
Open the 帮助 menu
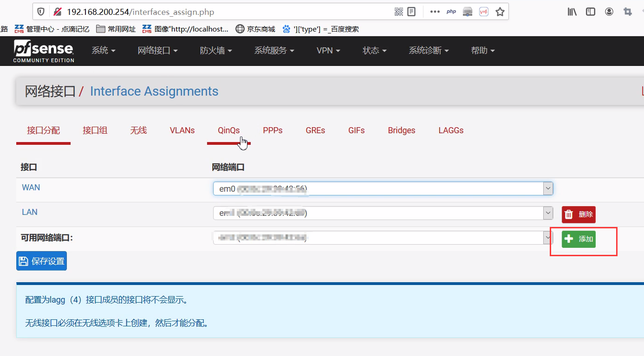point(483,51)
